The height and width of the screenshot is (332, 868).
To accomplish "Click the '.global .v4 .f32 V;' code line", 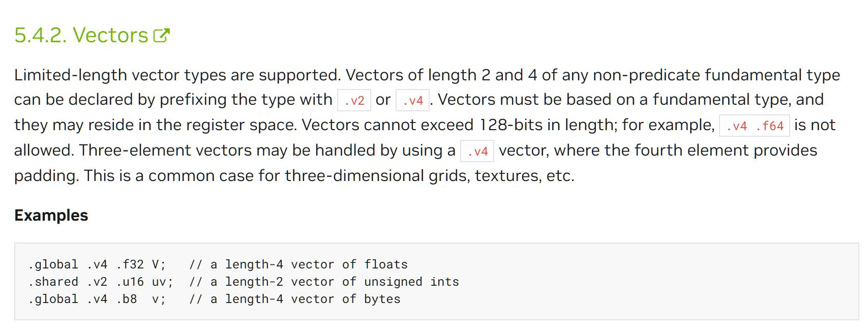I will tap(97, 264).
